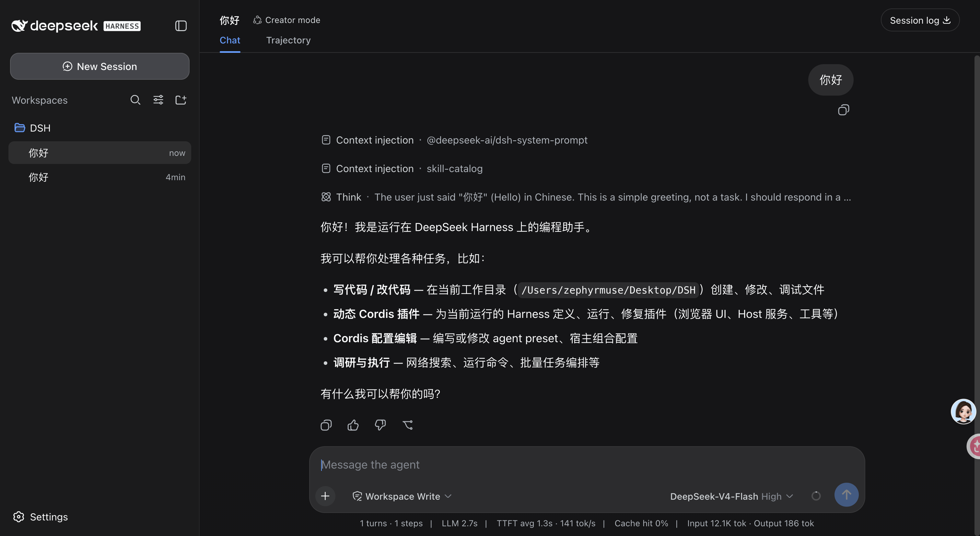This screenshot has height=536, width=980.
Task: Click the context usage ring indicator
Action: 816,496
